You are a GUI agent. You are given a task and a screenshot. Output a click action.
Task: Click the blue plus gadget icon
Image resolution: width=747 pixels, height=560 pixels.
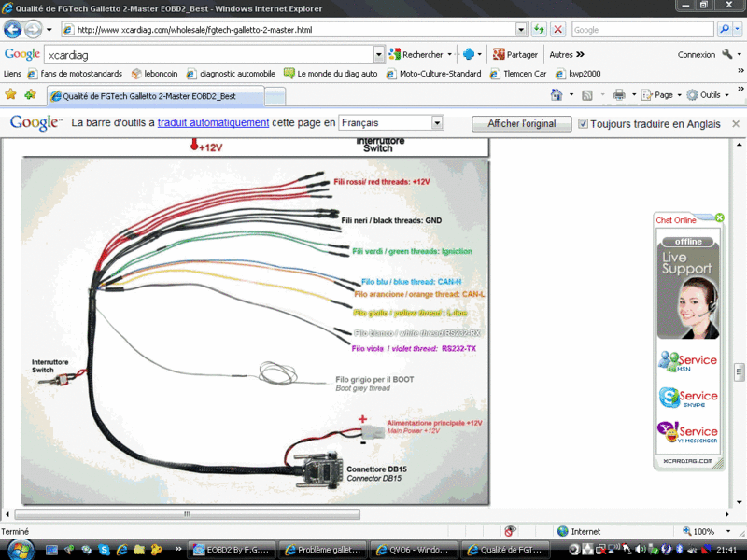point(469,54)
